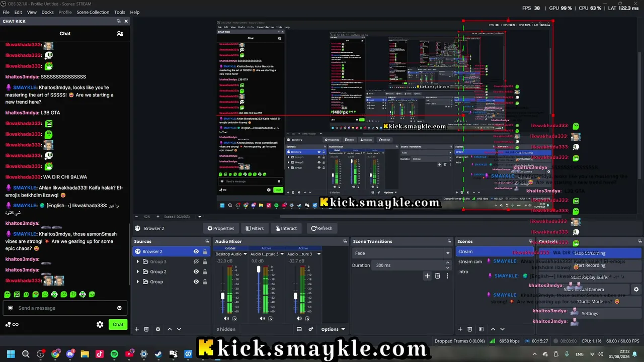Open source properties gear in Sources panel
Image resolution: width=644 pixels, height=362 pixels.
[158, 329]
